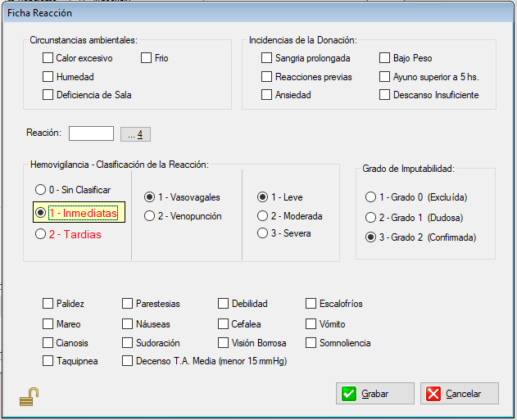The height and width of the screenshot is (420, 517).
Task: Toggle the Bajo Peso checkbox
Action: point(385,58)
